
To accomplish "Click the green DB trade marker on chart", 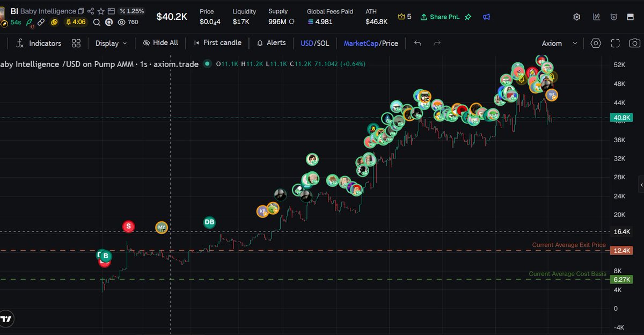I will [x=209, y=222].
